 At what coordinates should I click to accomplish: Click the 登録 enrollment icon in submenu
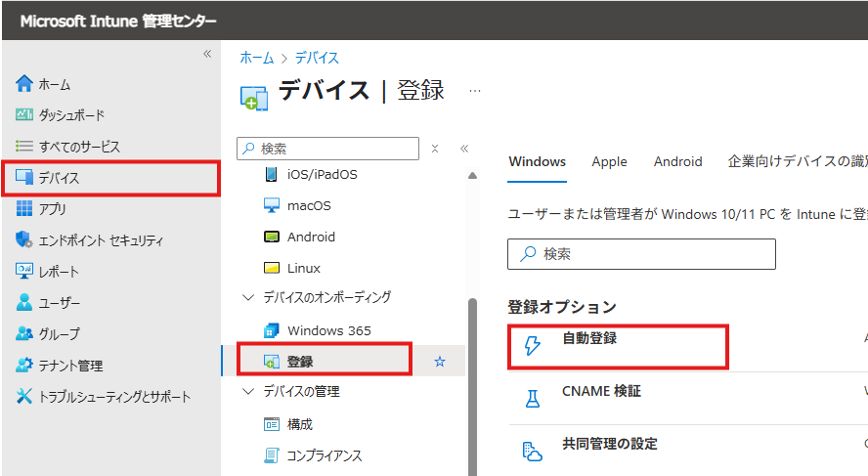(x=272, y=362)
